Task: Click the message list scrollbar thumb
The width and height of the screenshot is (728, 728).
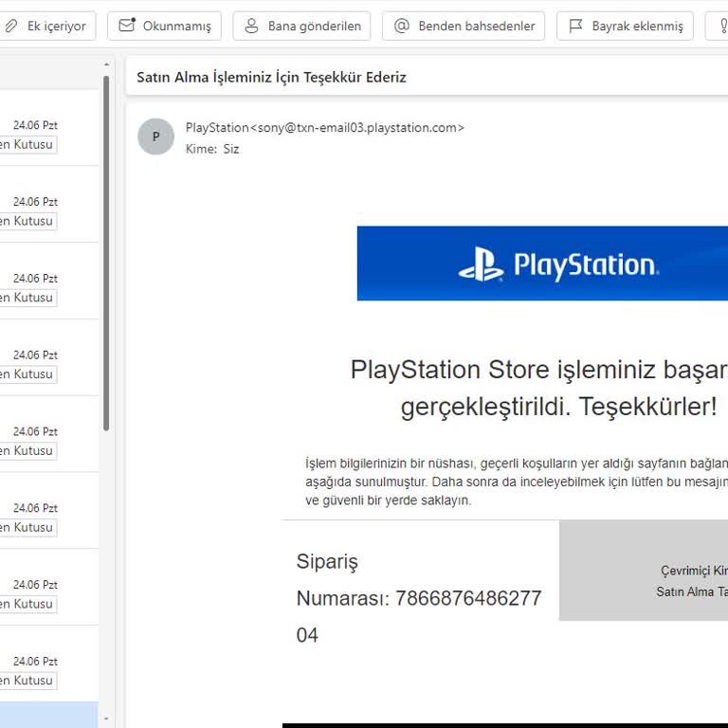Action: [106, 253]
